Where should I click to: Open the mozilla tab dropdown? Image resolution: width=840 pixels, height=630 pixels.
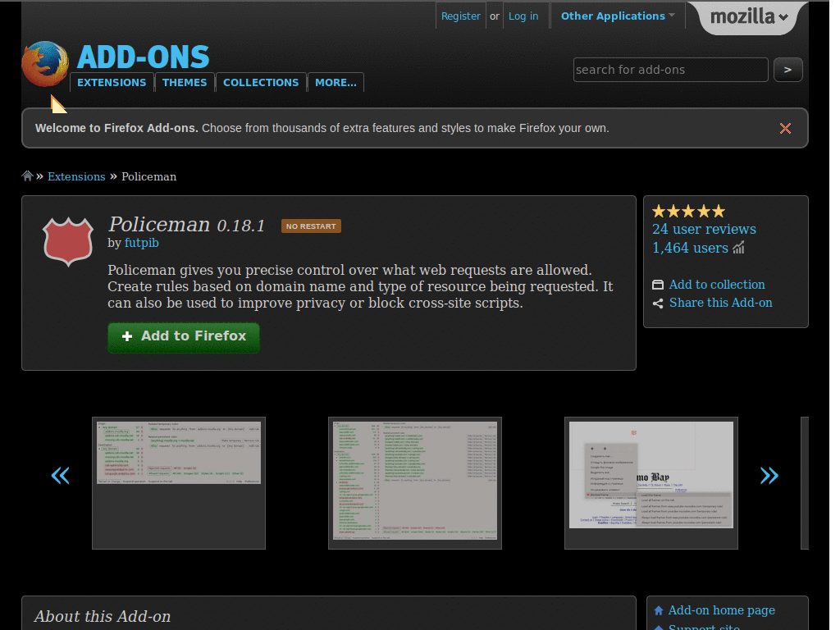748,17
